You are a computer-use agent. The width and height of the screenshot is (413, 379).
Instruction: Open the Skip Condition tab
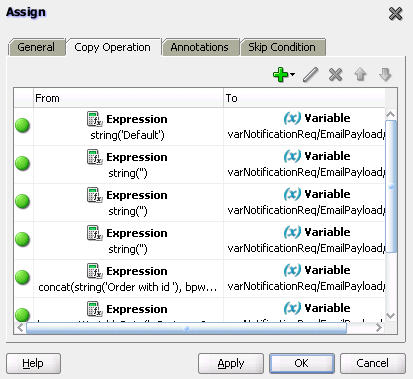pyautogui.click(x=282, y=47)
